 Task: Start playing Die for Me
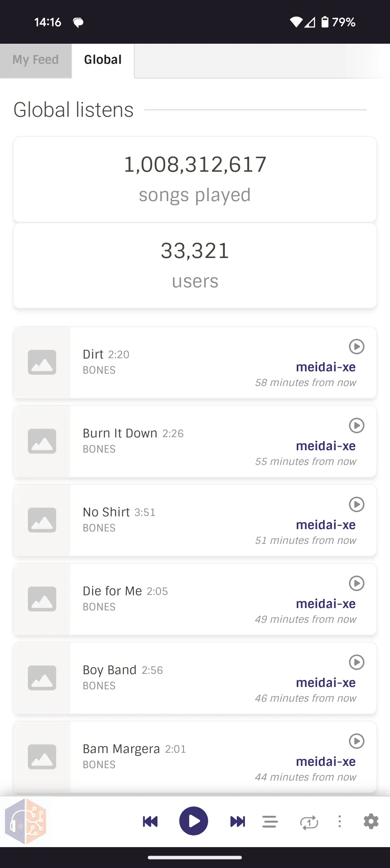point(356,583)
